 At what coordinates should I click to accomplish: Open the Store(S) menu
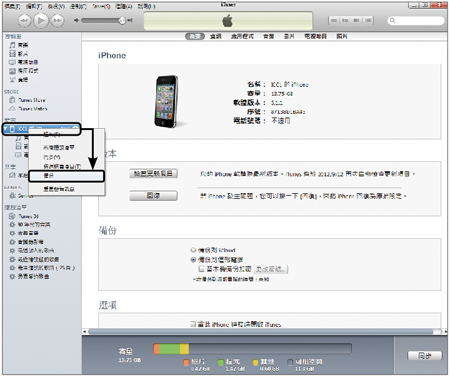pos(101,7)
